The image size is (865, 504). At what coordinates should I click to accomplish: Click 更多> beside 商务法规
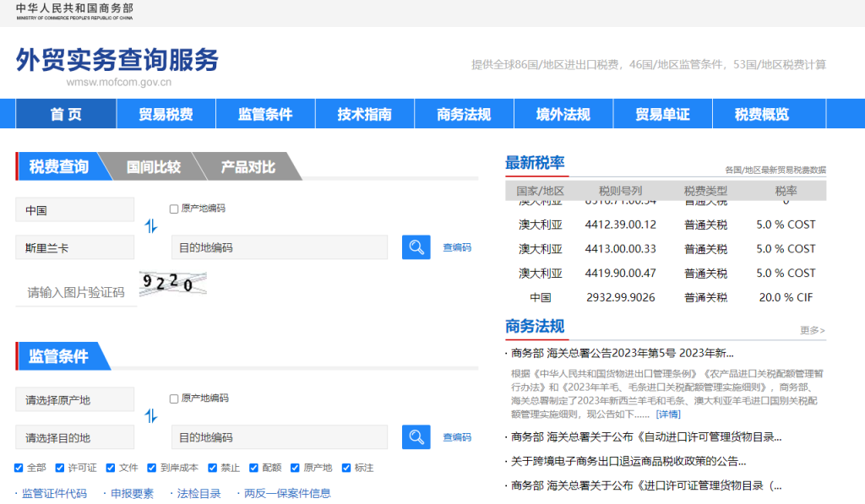pos(813,330)
